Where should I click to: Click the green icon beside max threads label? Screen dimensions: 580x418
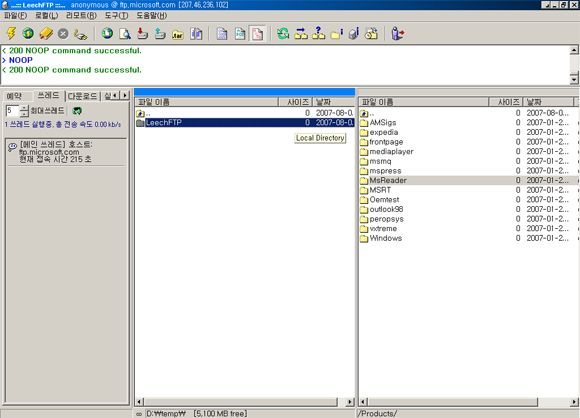77,111
